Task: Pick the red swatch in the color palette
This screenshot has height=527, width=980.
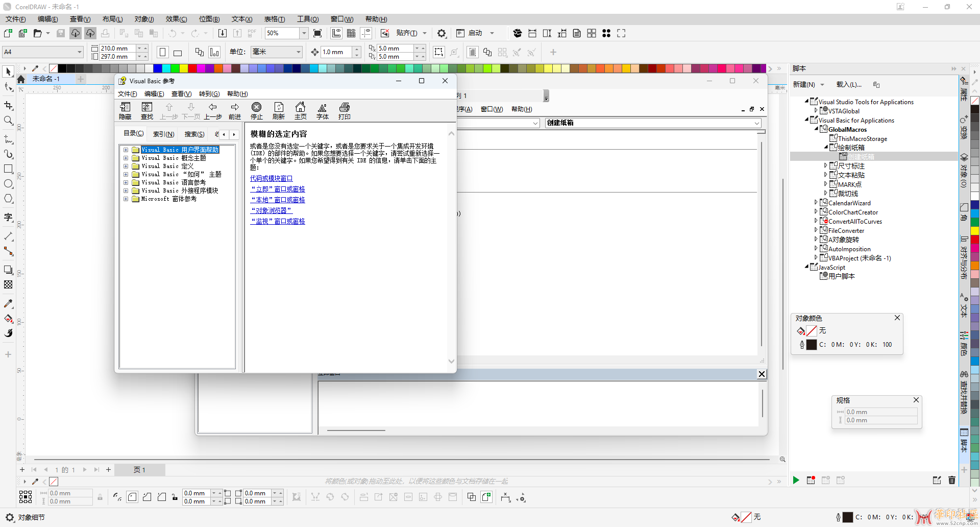Action: pos(192,68)
